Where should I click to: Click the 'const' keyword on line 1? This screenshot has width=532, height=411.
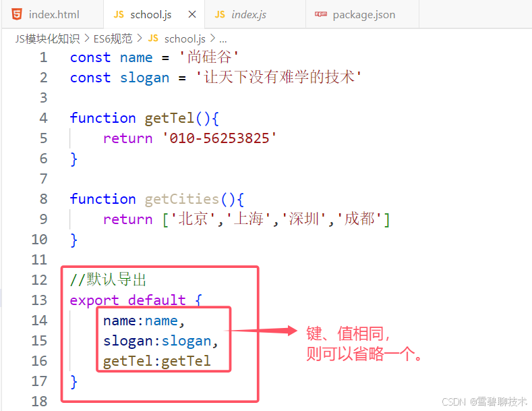coord(90,58)
